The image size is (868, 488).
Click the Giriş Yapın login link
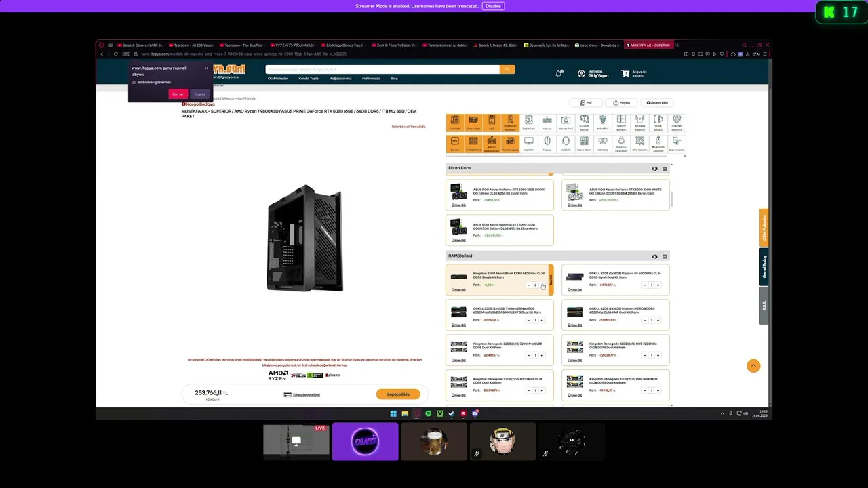pos(598,75)
